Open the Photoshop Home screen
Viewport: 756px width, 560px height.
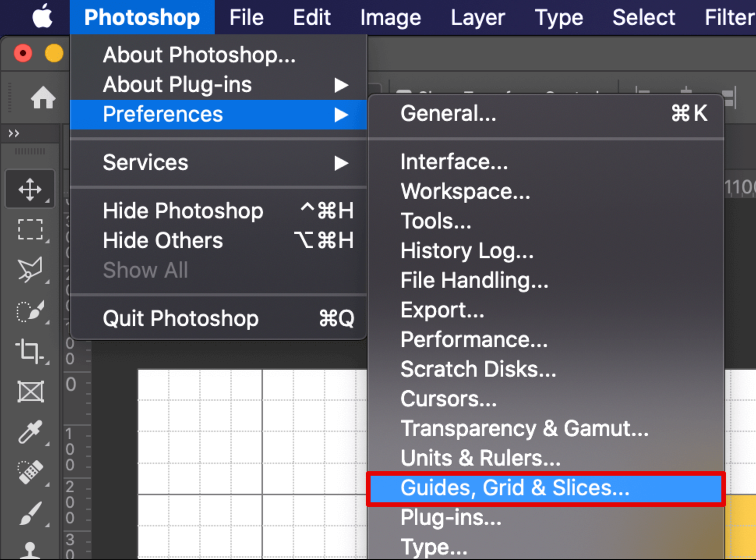43,97
